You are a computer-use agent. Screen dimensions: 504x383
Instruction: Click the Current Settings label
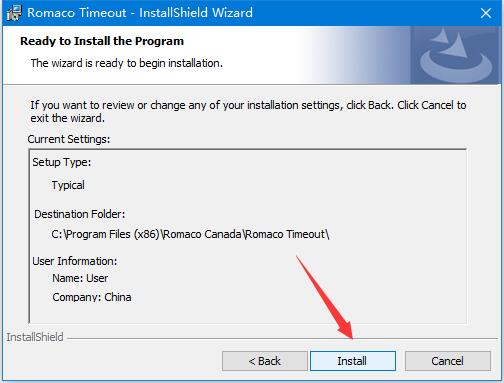[69, 139]
